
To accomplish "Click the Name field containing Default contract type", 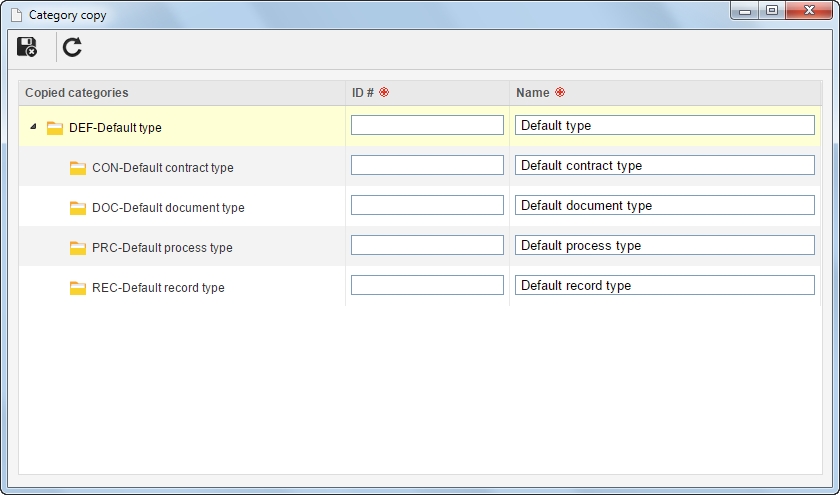I will 665,165.
